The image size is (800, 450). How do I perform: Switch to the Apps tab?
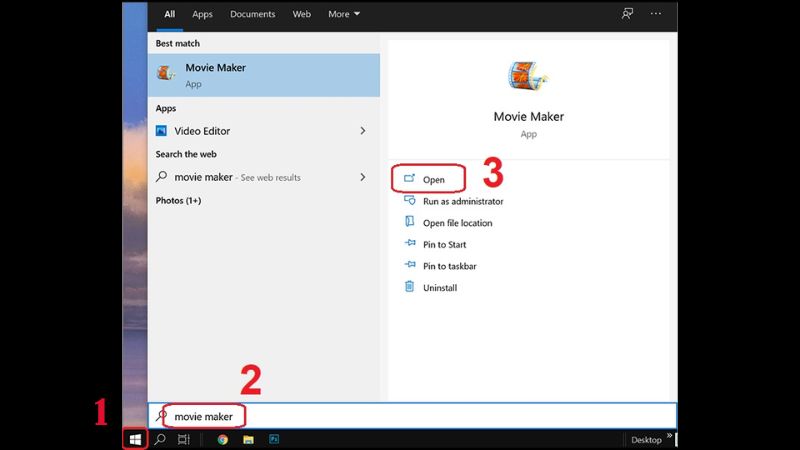click(x=202, y=14)
